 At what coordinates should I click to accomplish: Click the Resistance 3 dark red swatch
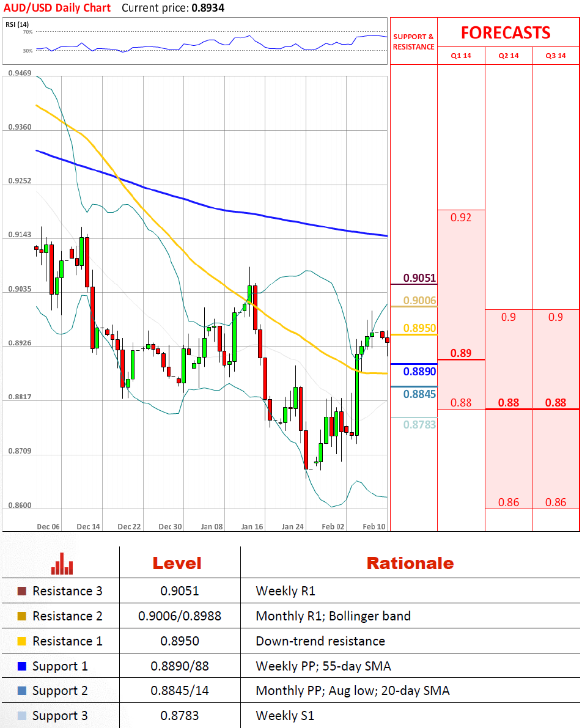point(22,591)
